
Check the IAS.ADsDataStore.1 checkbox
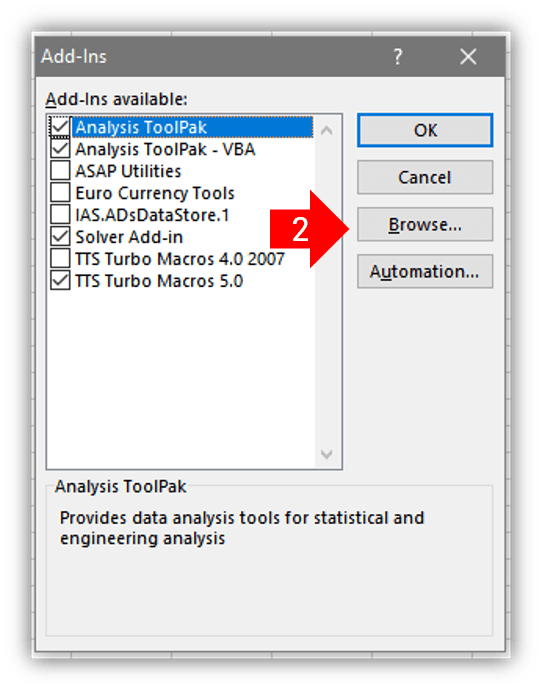[60, 215]
